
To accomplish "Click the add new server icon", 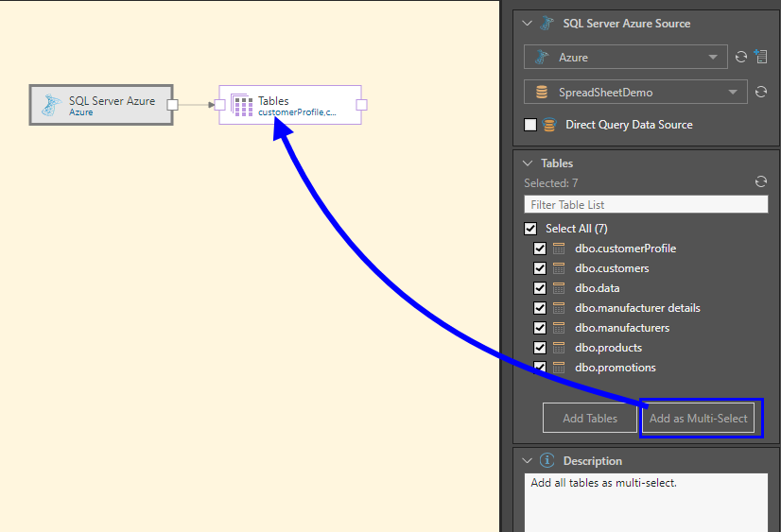I will tap(761, 58).
